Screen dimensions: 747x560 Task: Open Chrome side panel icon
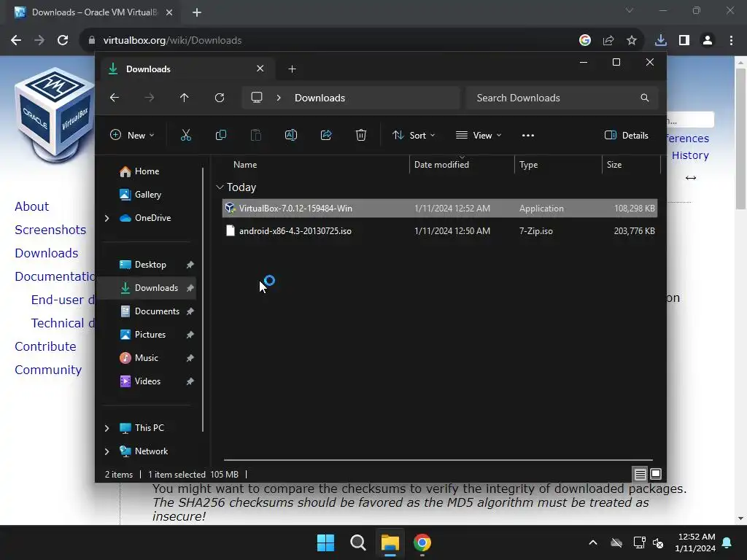[x=684, y=41]
